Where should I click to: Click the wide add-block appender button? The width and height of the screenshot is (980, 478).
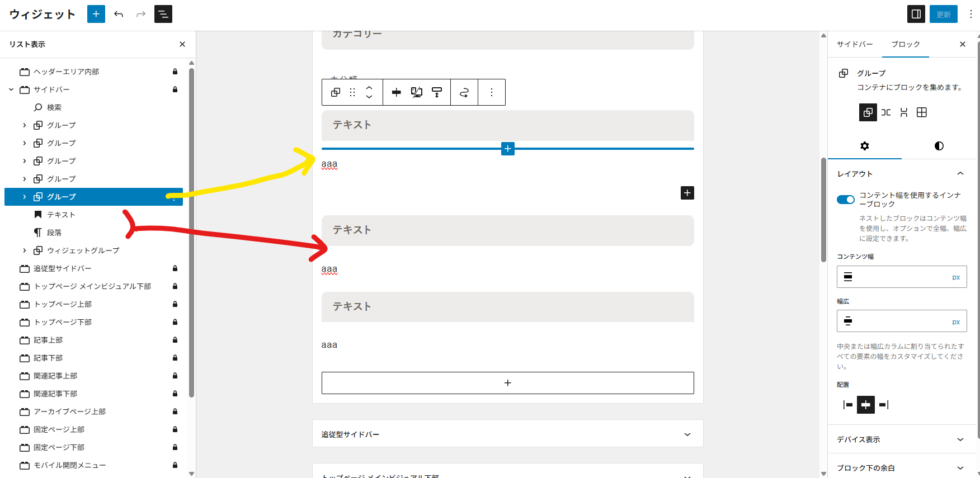pyautogui.click(x=507, y=383)
